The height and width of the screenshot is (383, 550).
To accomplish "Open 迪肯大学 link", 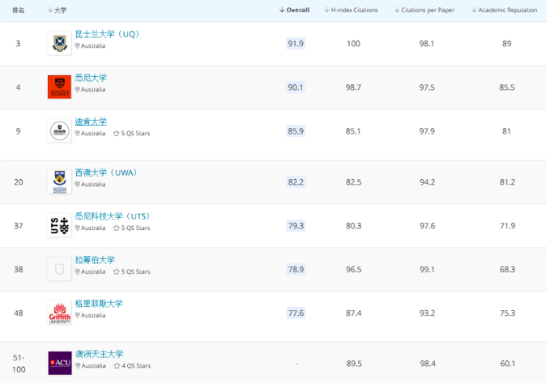I will [91, 122].
